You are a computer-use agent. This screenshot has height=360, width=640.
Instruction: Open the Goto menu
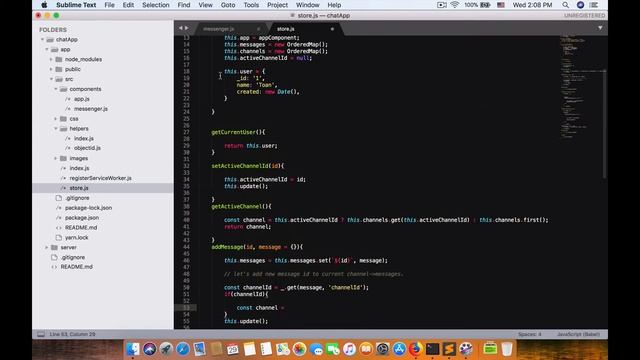coord(228,5)
